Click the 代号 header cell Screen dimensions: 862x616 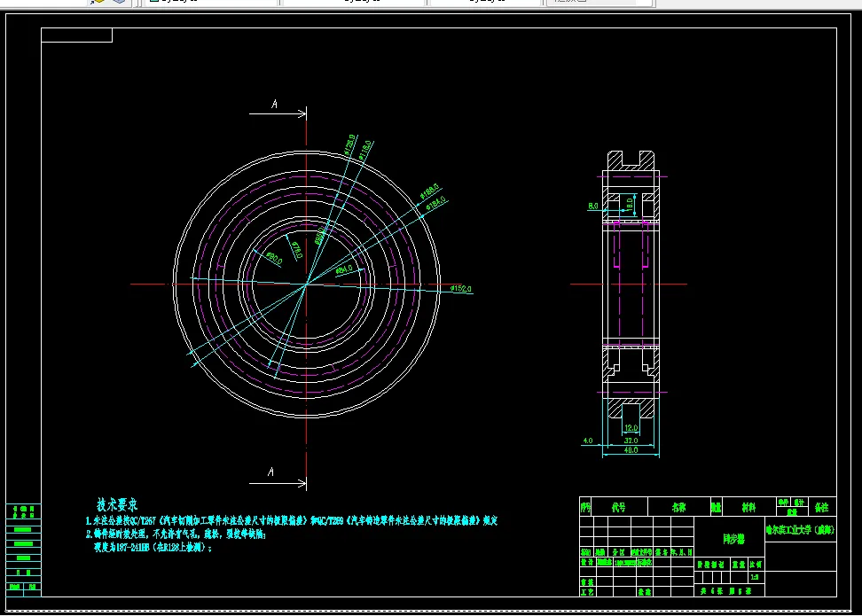[x=619, y=507]
